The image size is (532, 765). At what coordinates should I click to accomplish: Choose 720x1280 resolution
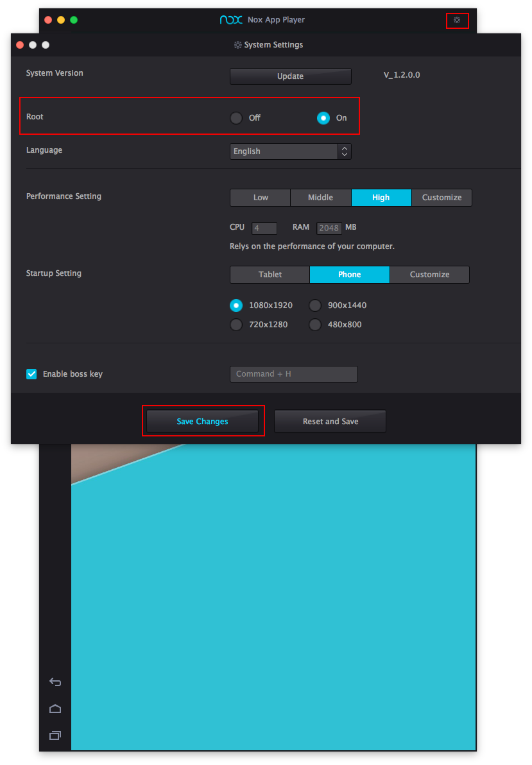coord(237,325)
